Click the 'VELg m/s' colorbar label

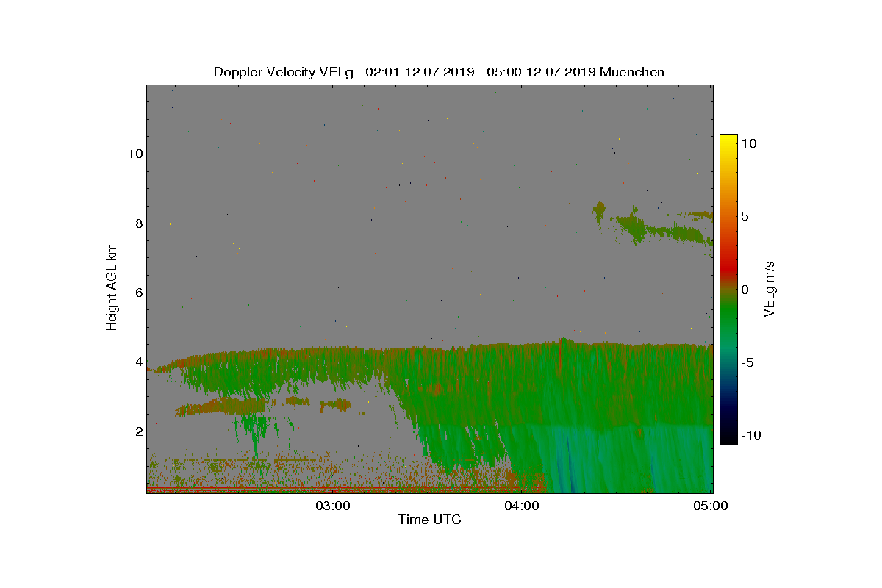click(x=770, y=288)
